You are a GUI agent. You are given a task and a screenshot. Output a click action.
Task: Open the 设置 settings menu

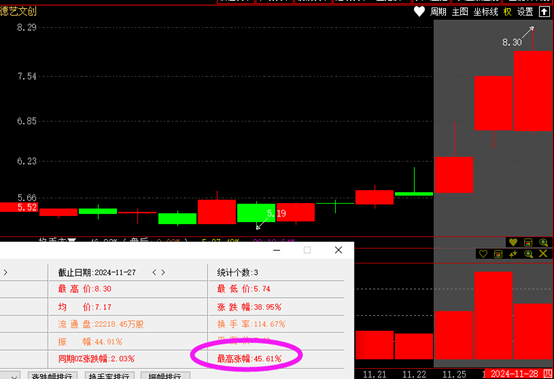pos(525,12)
